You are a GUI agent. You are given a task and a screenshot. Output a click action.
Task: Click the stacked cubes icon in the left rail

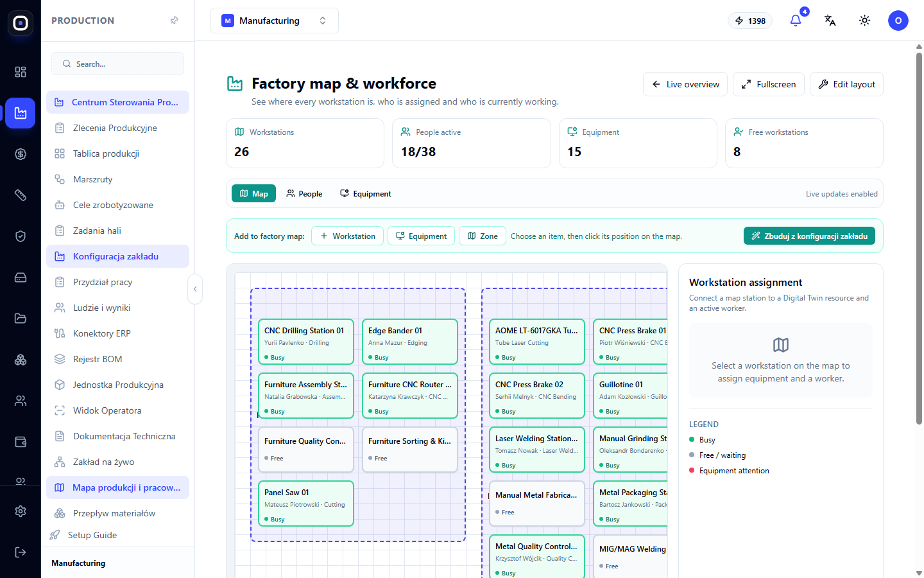point(21,360)
